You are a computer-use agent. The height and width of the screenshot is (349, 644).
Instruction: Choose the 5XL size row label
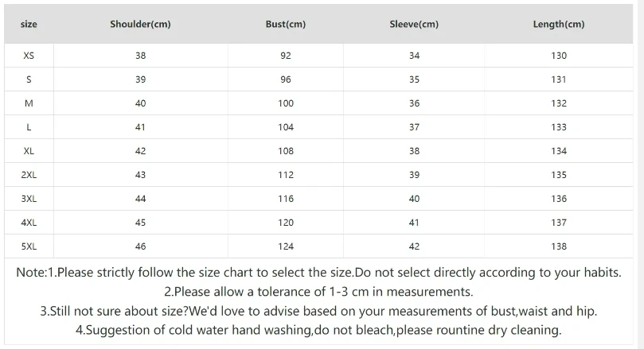point(29,246)
